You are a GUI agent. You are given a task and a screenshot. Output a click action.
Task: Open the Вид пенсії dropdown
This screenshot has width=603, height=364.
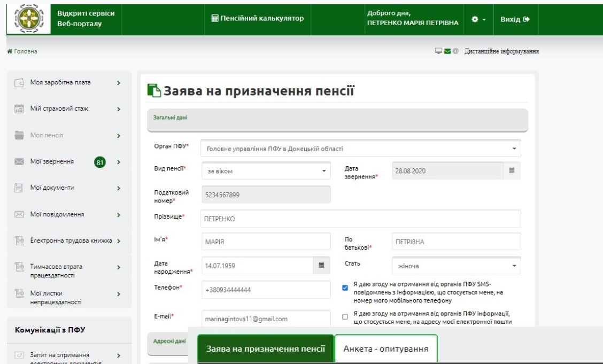pos(266,171)
